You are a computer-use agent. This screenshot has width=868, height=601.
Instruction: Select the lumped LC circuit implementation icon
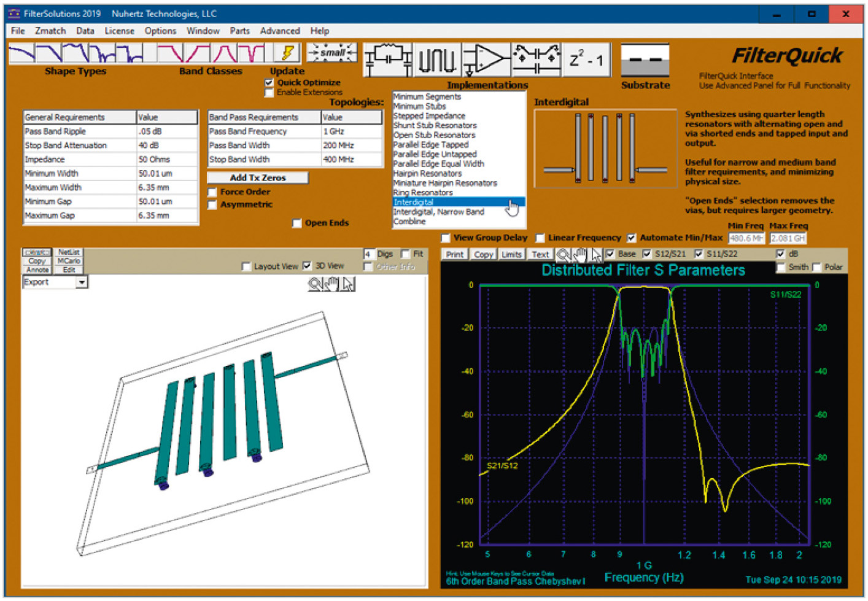click(388, 60)
